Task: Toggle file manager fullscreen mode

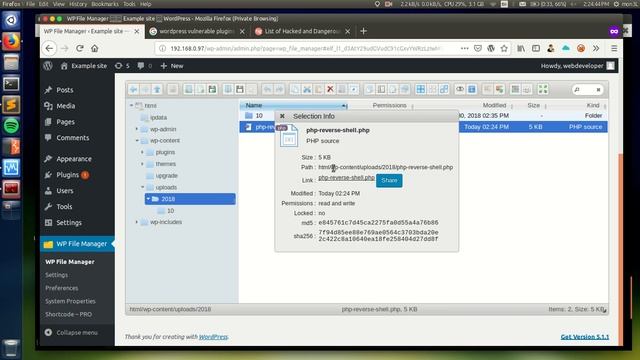Action: point(543,89)
